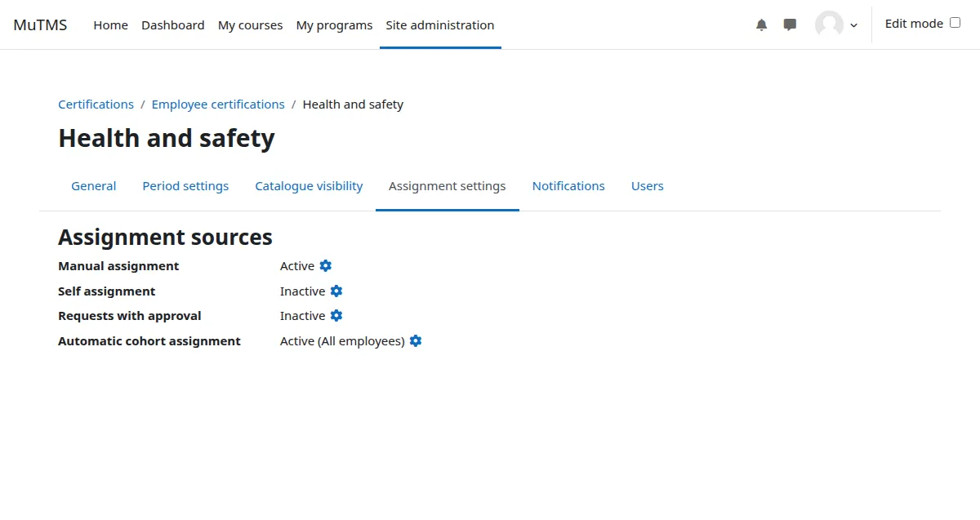The image size is (980, 520).
Task: Configure the Automatic cohort assignment gear
Action: pos(415,340)
